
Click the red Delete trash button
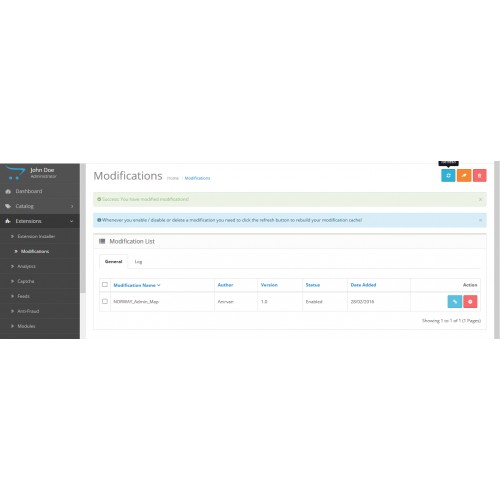click(x=479, y=175)
